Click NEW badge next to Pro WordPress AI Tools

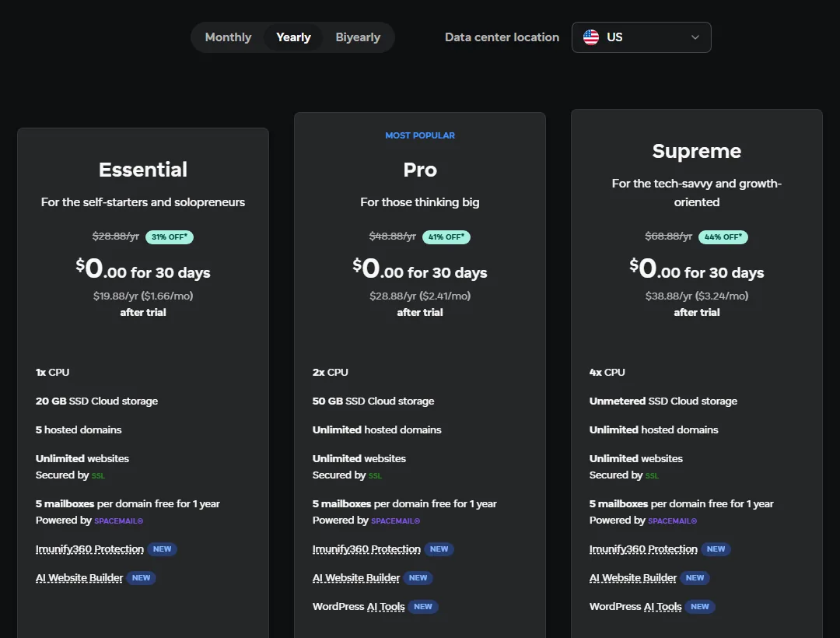[x=423, y=607]
